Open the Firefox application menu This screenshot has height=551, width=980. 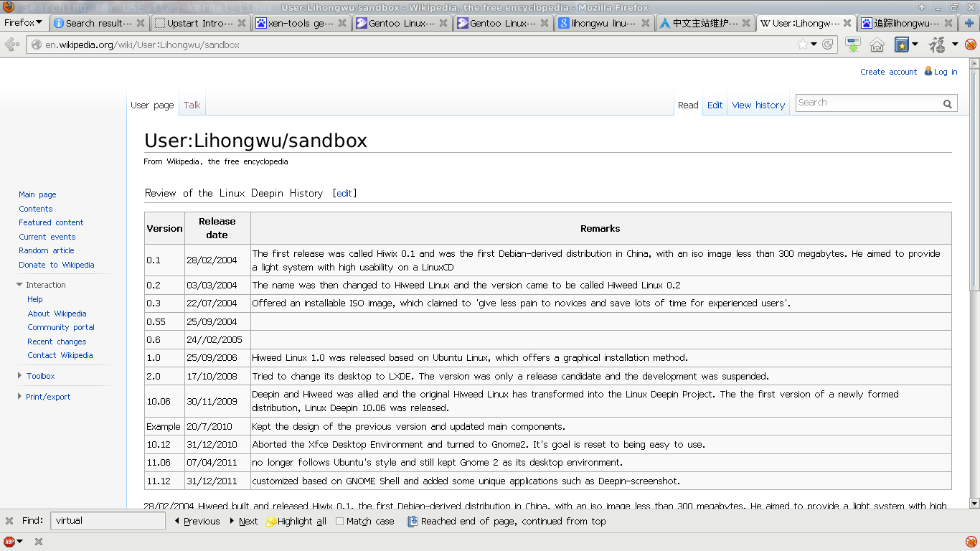point(24,22)
